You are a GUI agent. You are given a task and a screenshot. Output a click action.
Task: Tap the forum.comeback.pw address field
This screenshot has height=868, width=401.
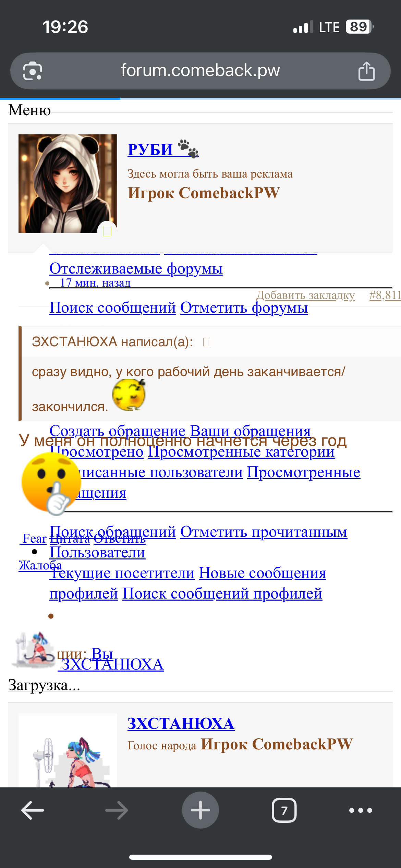tap(200, 71)
